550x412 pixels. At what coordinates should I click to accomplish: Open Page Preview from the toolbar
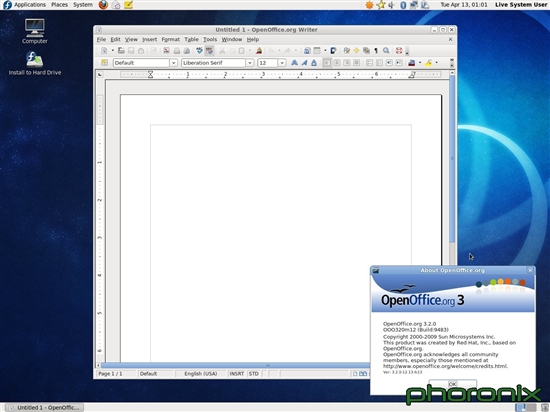(x=187, y=51)
